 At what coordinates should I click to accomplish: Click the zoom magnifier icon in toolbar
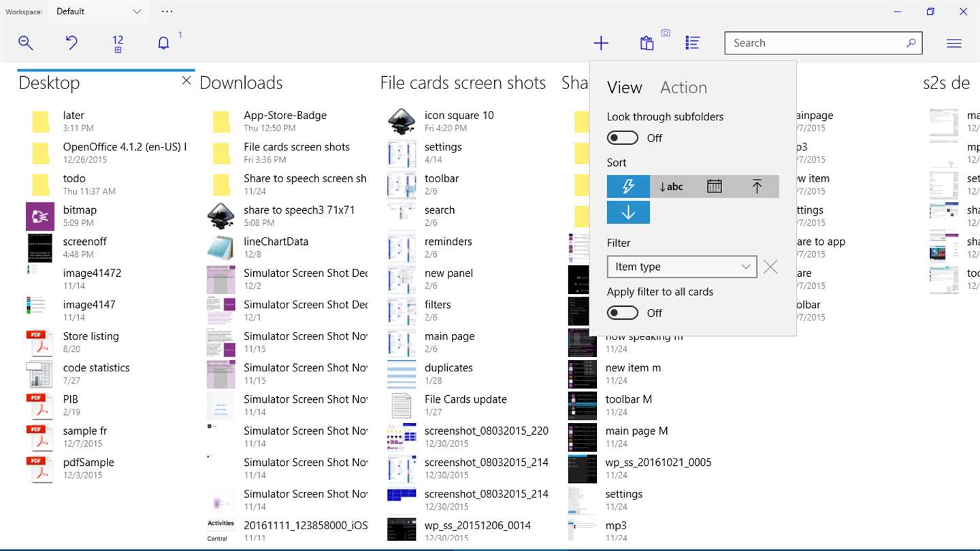(26, 44)
